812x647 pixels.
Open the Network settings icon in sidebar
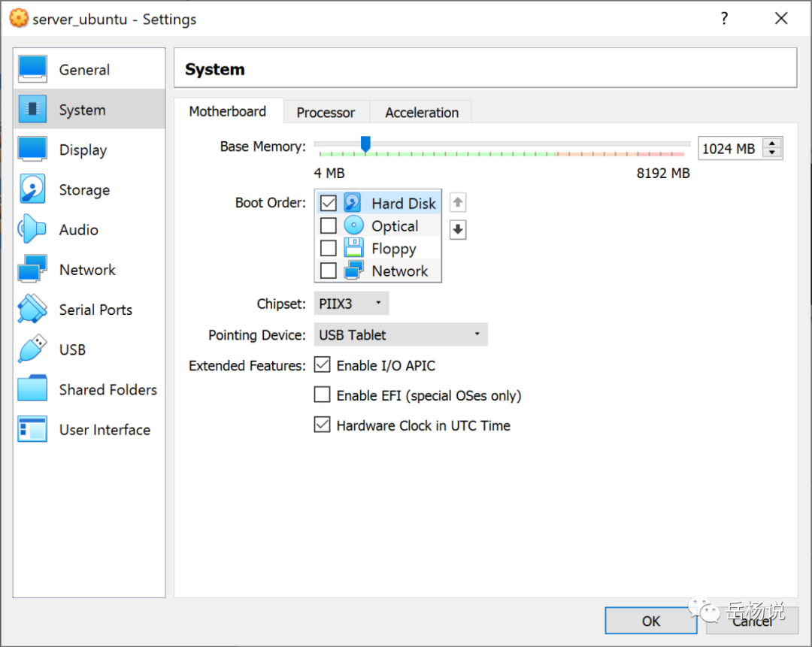[32, 268]
